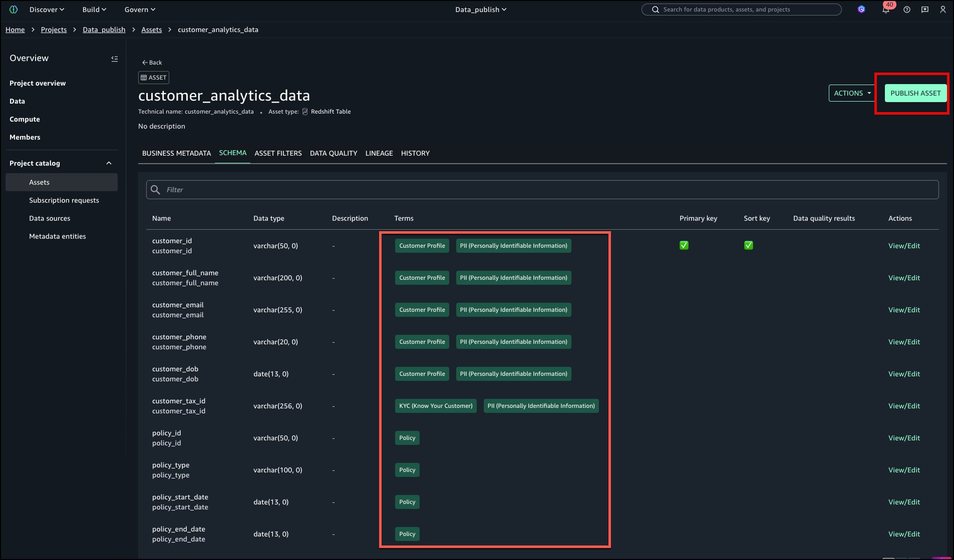The width and height of the screenshot is (954, 560).
Task: Switch to the LINEAGE tab
Action: point(379,153)
